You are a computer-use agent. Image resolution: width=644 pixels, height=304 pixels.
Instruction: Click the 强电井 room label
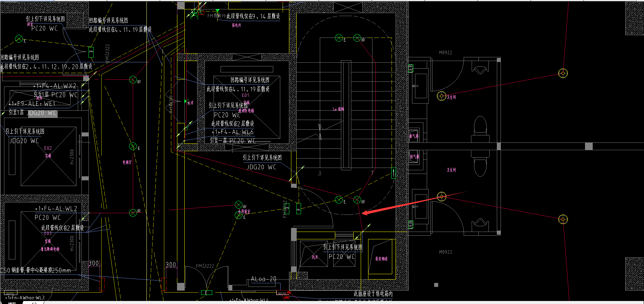click(236, 25)
